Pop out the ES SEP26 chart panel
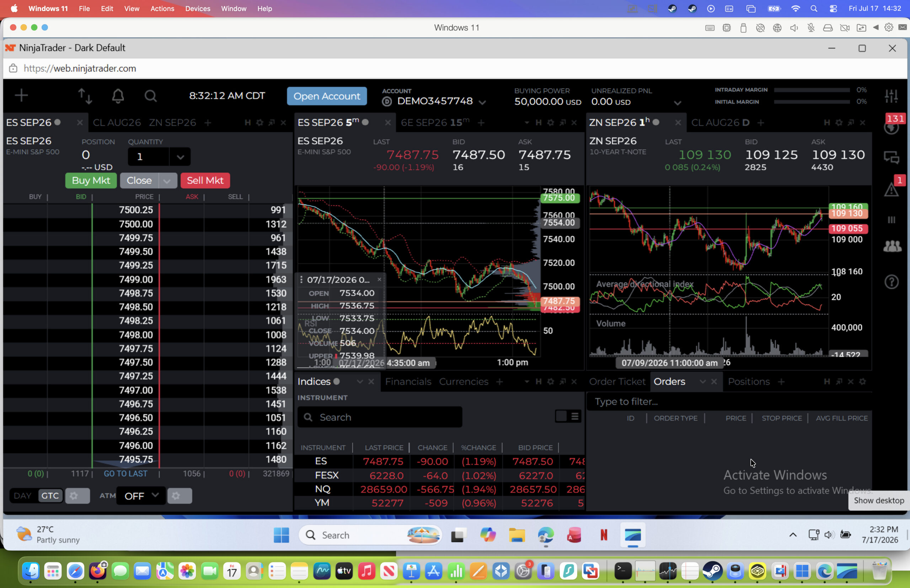Image resolution: width=910 pixels, height=588 pixels. pos(562,123)
